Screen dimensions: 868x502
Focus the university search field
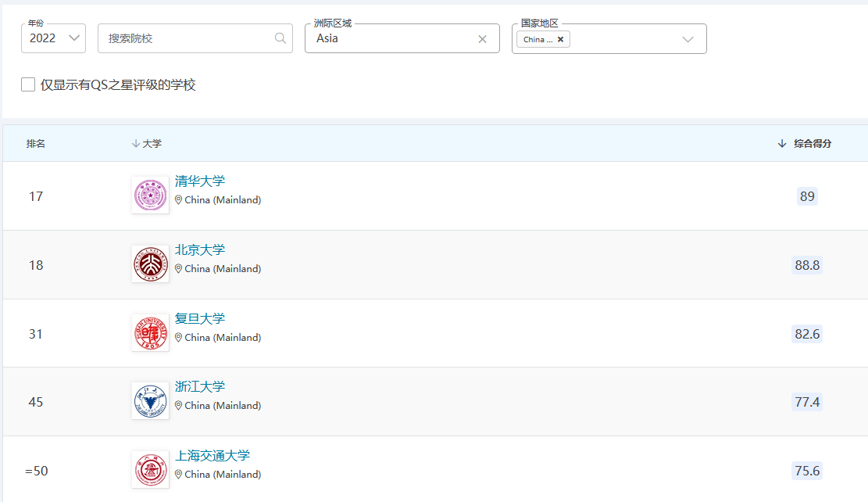coord(195,38)
